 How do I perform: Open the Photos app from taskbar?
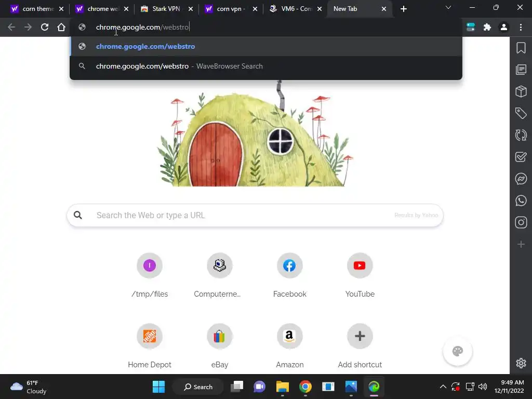point(351,387)
